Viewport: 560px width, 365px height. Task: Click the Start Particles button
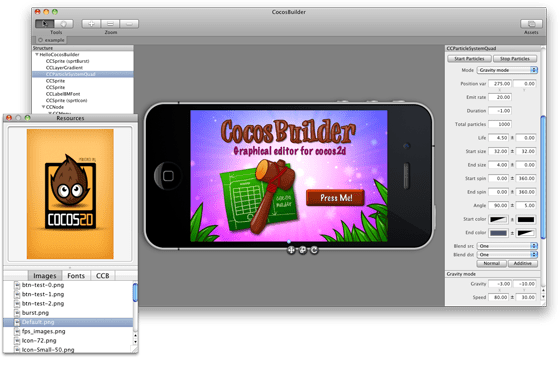tap(469, 59)
